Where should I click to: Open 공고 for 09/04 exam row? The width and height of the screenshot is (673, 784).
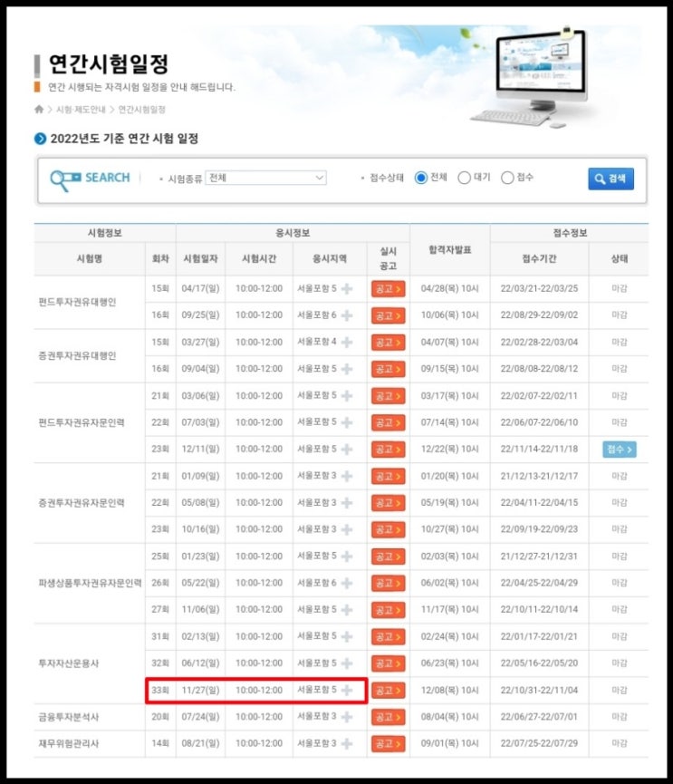click(389, 369)
